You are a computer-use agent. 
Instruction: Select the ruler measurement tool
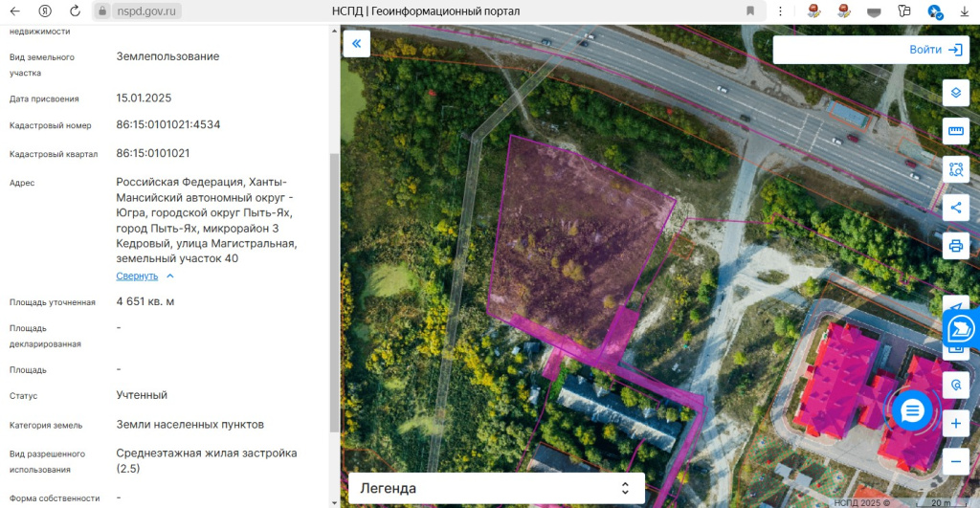[x=956, y=131]
